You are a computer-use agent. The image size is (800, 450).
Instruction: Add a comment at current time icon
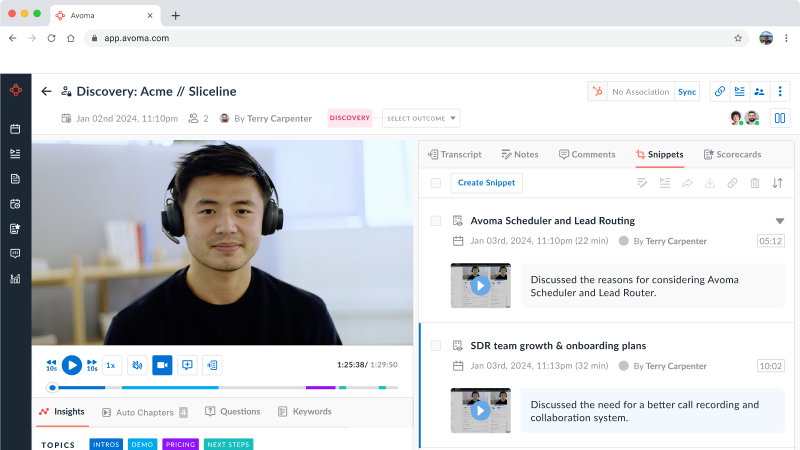point(187,365)
